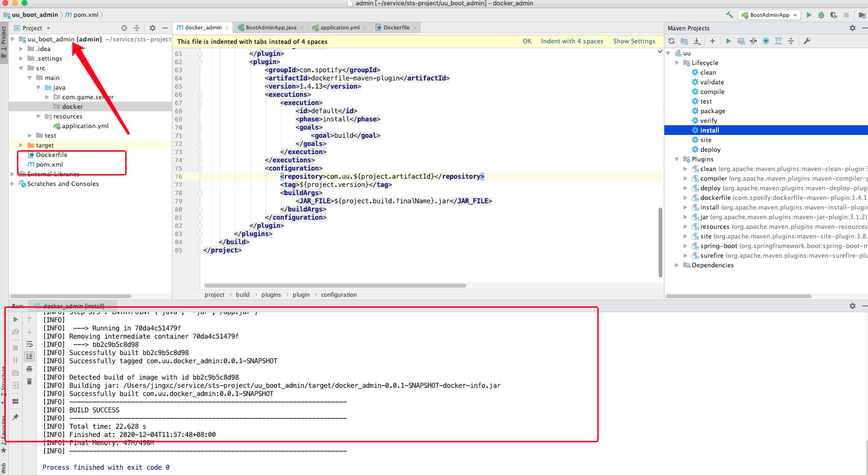Select application.yml under resources folder
Viewport: 868px width, 475px height.
click(x=85, y=126)
